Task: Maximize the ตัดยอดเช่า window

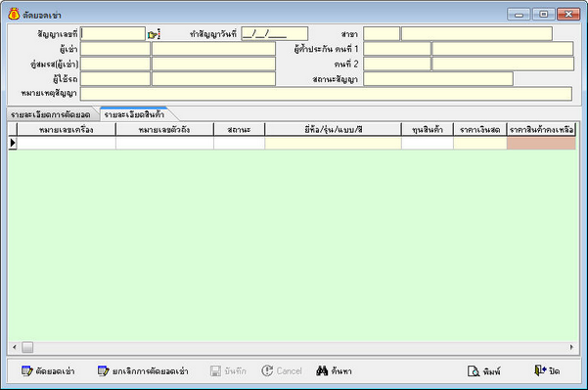Action: [x=543, y=15]
